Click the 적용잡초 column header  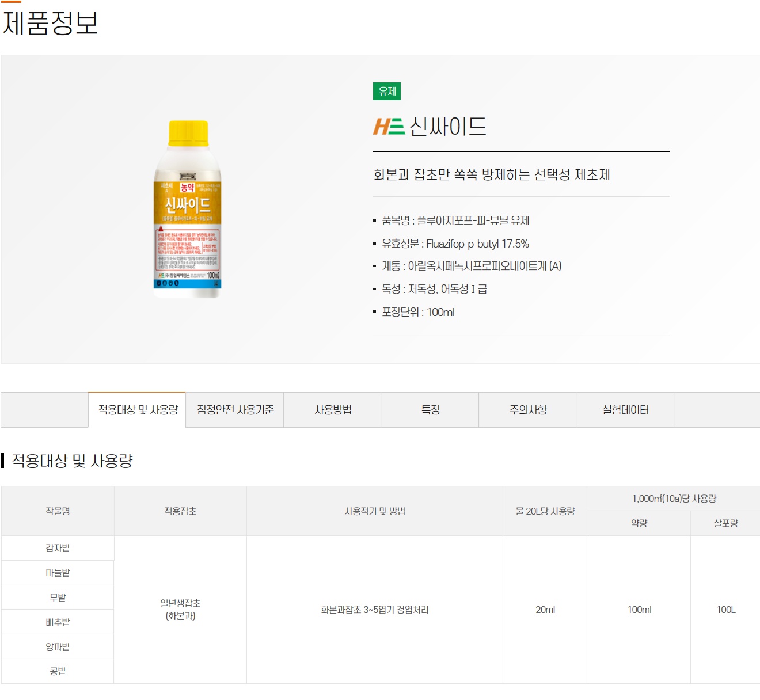tap(180, 511)
